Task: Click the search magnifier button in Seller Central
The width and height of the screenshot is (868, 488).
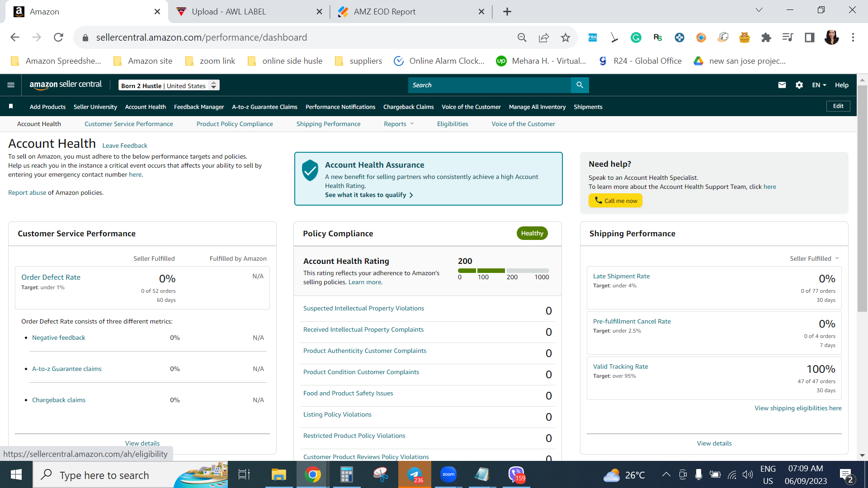Action: [580, 85]
